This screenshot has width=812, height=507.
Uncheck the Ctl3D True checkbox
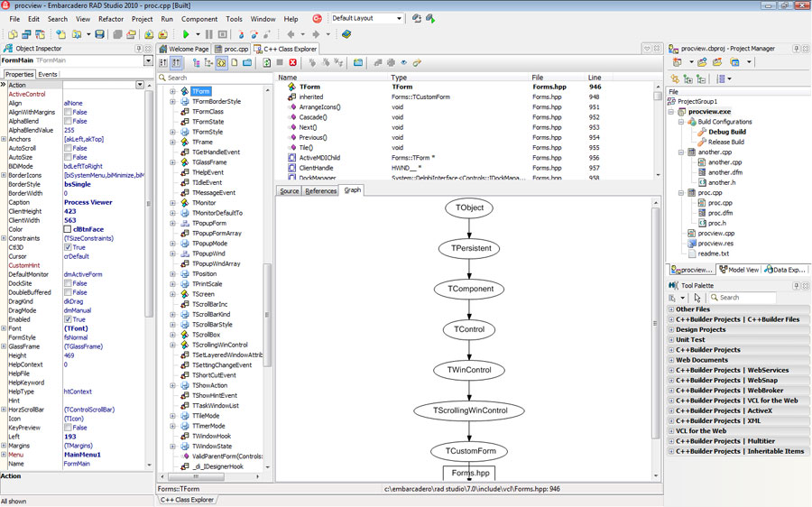68,247
